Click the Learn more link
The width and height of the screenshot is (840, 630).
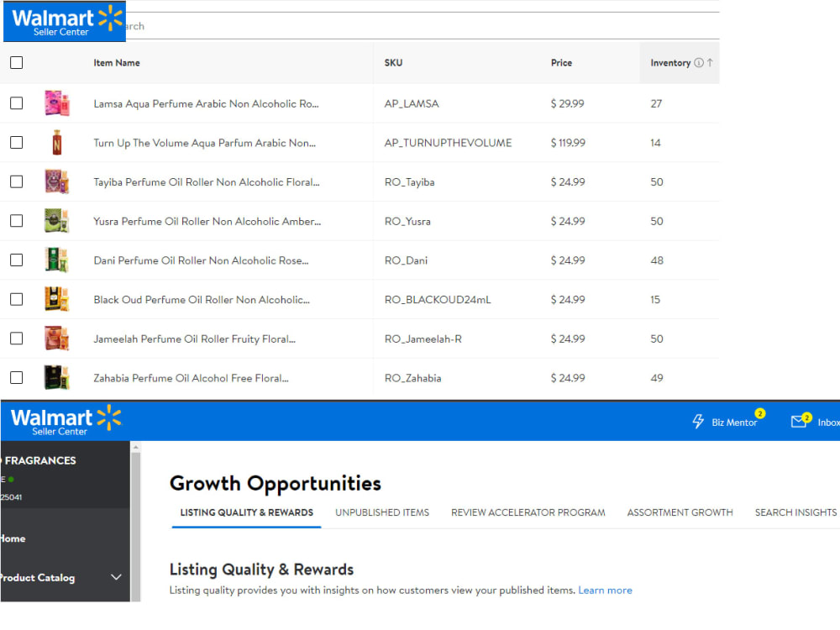point(605,590)
